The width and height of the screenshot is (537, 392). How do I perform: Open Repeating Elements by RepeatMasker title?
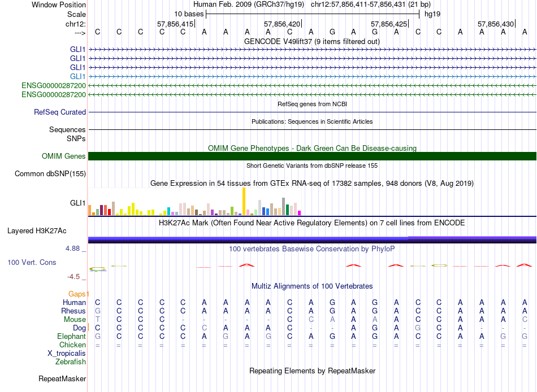(313, 371)
